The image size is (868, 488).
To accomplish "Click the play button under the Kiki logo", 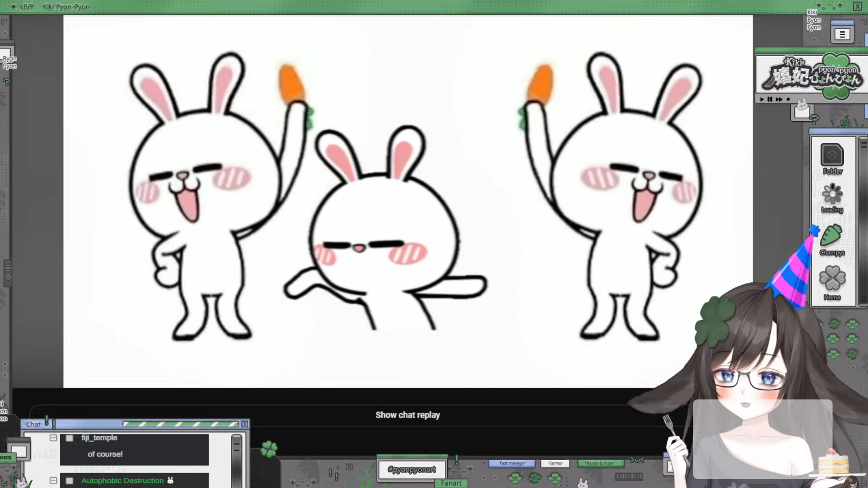I will click(x=762, y=99).
